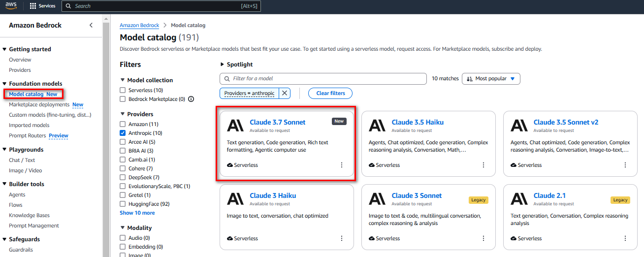Open the Most popular sort dropdown
This screenshot has height=257, width=644.
click(491, 79)
